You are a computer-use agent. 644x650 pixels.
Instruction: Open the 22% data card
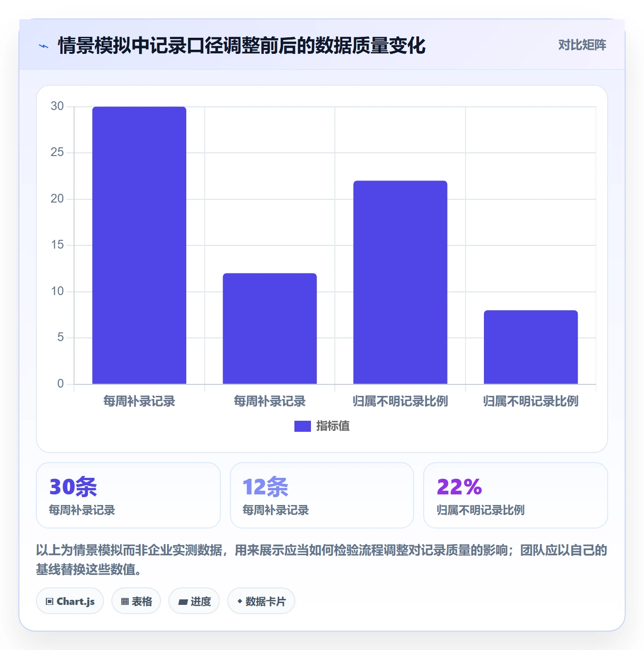pos(516,495)
